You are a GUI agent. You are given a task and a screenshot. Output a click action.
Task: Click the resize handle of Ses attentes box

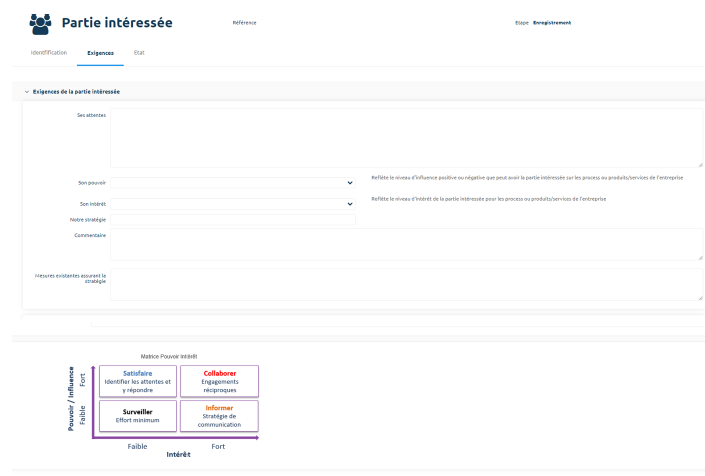[x=700, y=165]
